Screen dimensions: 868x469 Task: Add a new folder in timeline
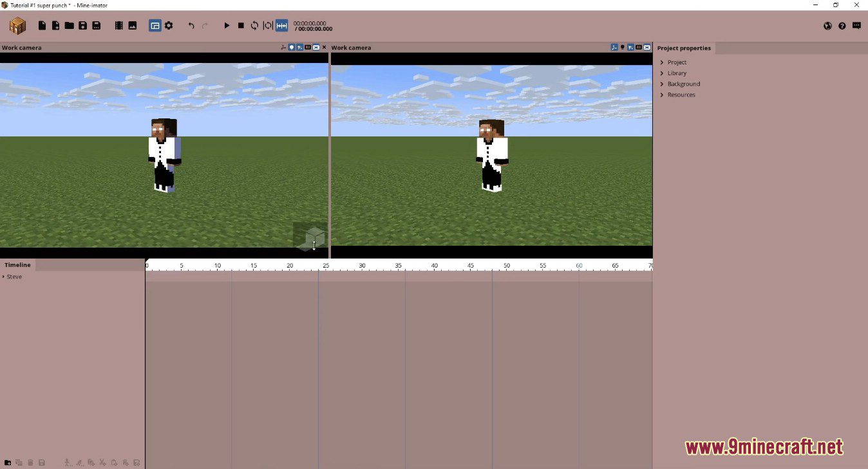pos(8,463)
